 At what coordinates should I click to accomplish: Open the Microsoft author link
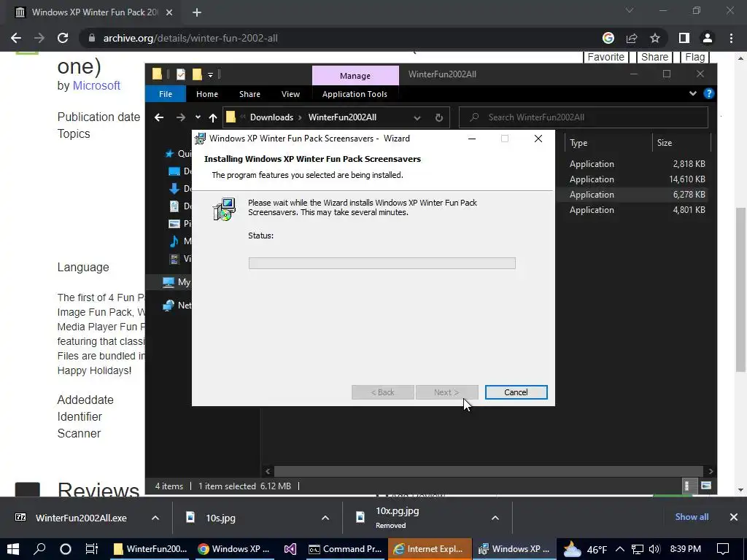pyautogui.click(x=96, y=86)
